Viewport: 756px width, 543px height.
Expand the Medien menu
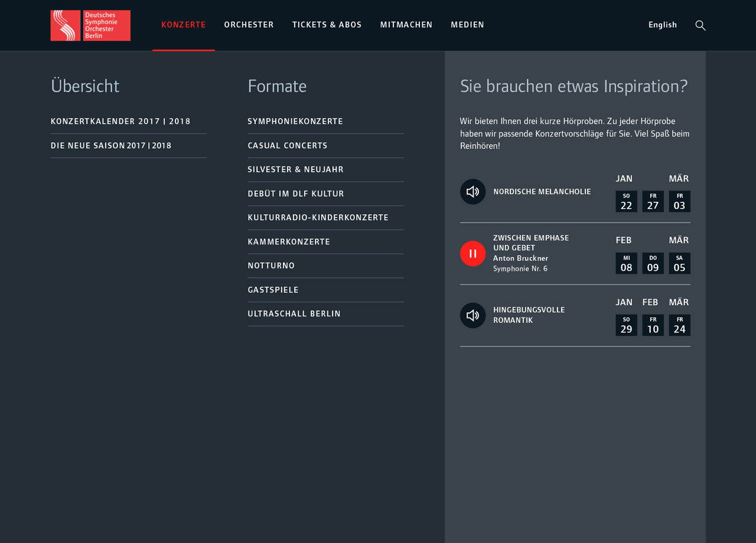coord(467,25)
